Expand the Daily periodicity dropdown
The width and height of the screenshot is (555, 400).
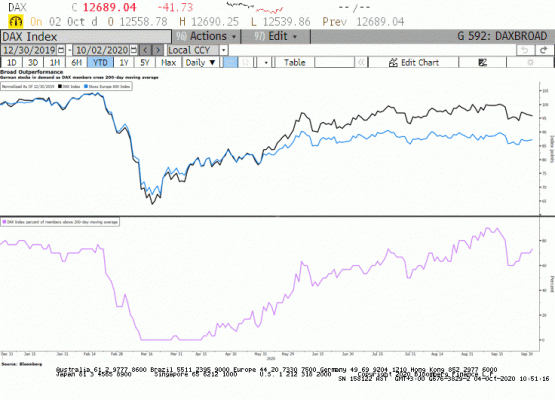coord(200,63)
